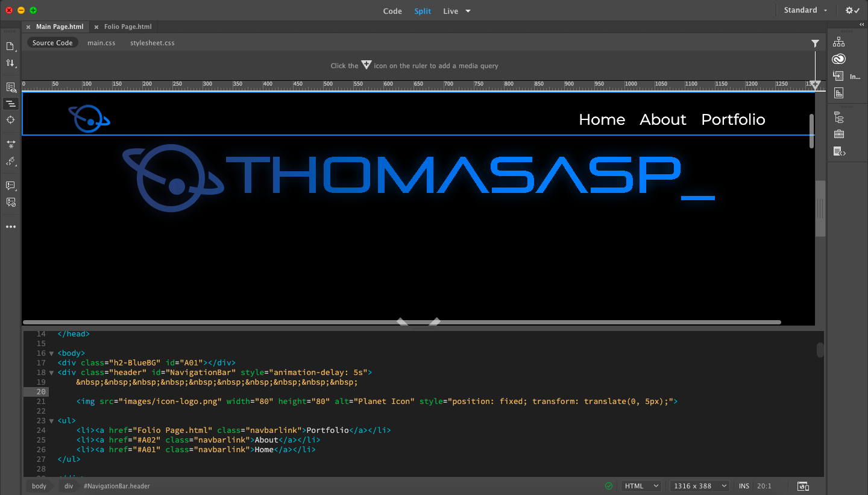This screenshot has height=495, width=868.
Task: Toggle the INS insert mode indicator
Action: (744, 486)
